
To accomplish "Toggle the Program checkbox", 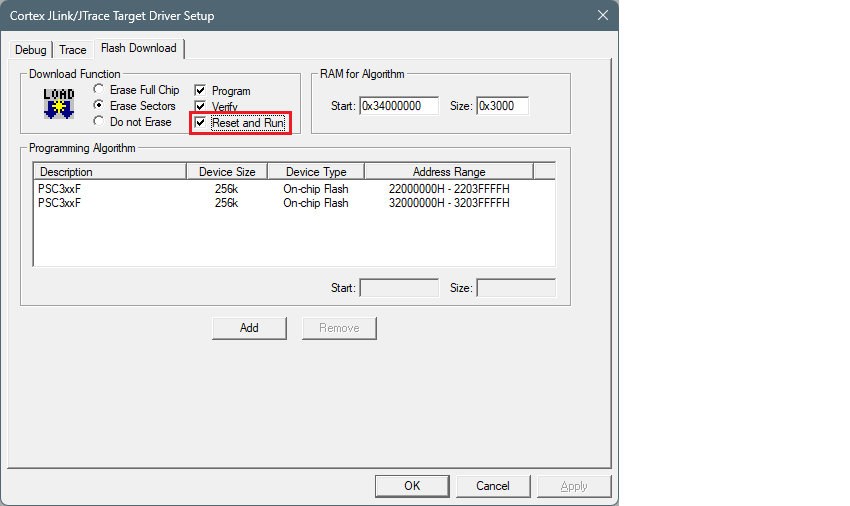I will tap(201, 91).
